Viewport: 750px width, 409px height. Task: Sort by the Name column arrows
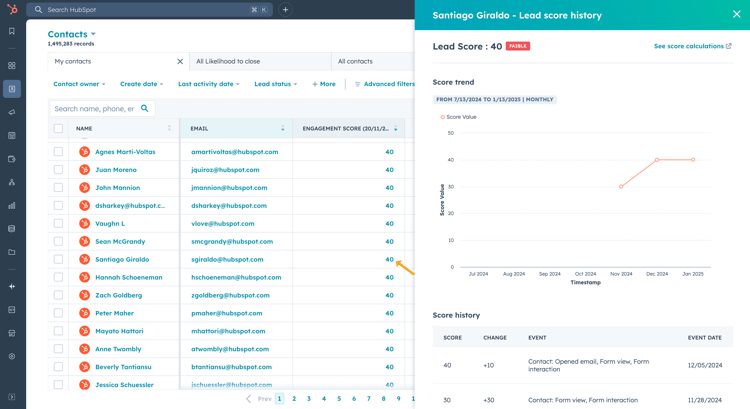pyautogui.click(x=169, y=128)
